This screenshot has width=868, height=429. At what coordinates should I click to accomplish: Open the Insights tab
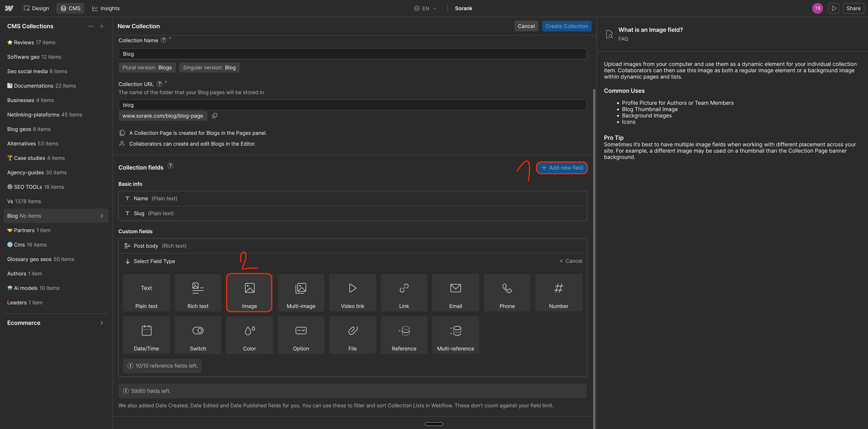106,8
